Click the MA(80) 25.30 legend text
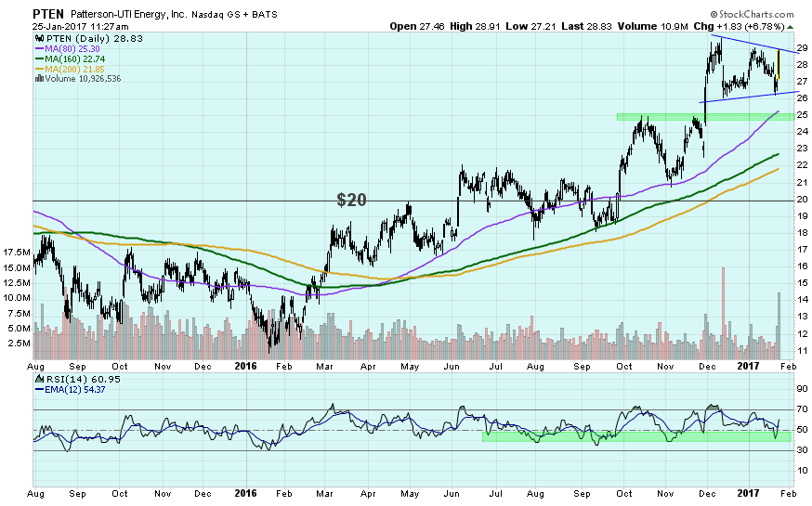The image size is (812, 506). [x=72, y=48]
